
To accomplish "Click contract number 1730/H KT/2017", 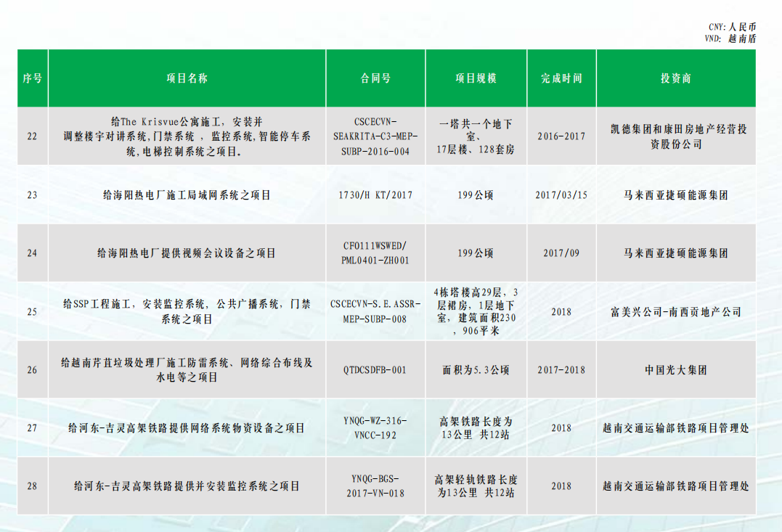I will 375,195.
